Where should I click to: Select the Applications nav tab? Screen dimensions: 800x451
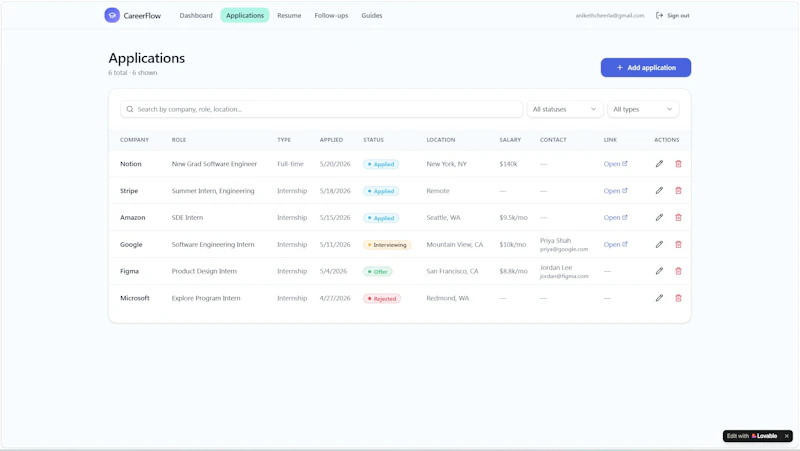click(x=245, y=15)
